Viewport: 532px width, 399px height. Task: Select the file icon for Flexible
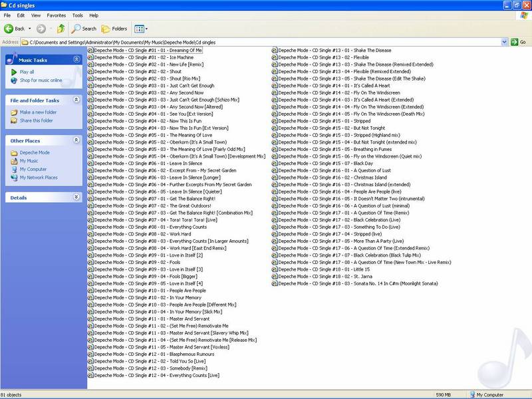[x=275, y=57]
